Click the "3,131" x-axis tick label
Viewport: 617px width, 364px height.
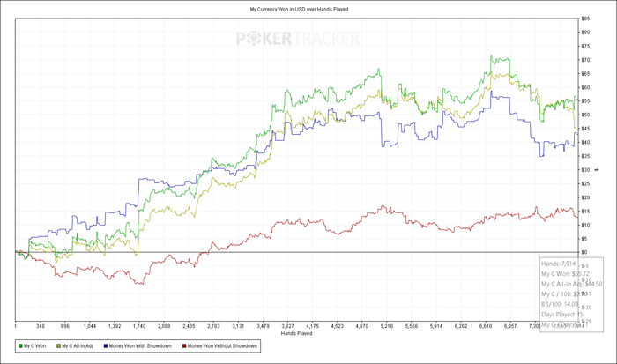(238, 326)
